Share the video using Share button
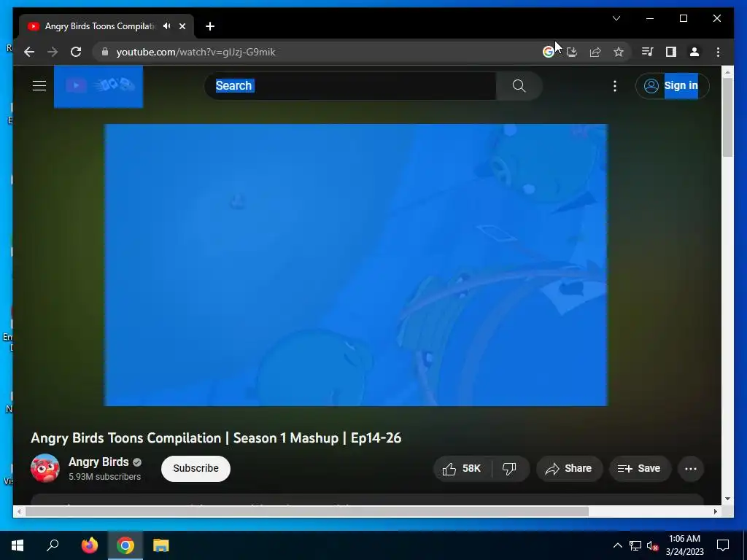 point(569,469)
